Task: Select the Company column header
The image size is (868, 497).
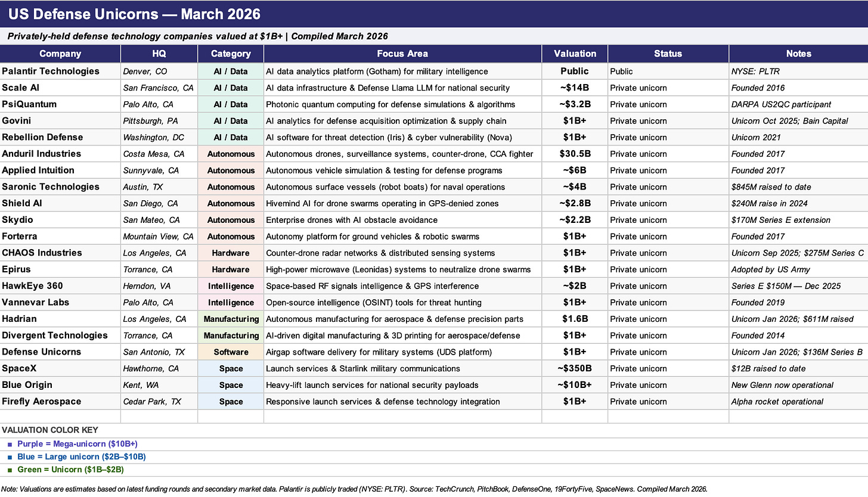Action: [x=60, y=54]
